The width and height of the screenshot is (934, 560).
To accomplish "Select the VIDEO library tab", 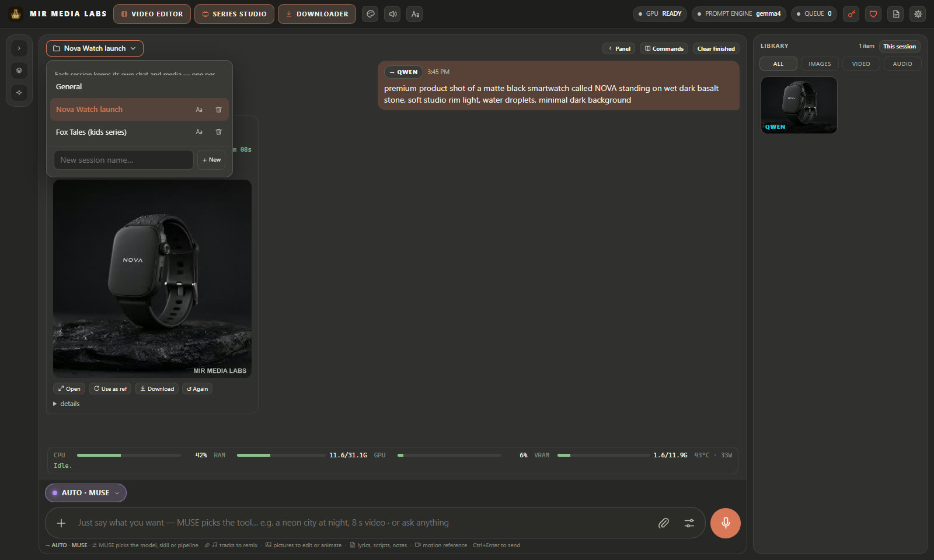I will click(x=861, y=64).
